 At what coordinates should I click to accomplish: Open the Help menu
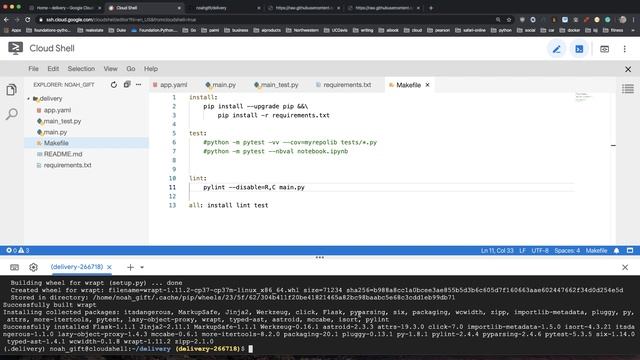pyautogui.click(x=151, y=69)
